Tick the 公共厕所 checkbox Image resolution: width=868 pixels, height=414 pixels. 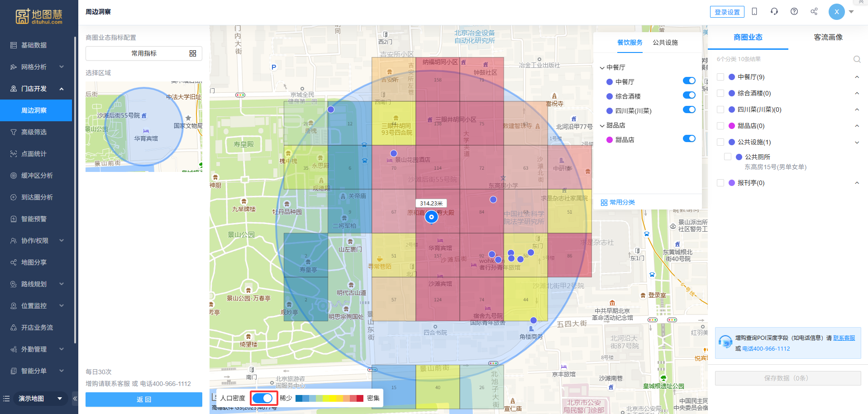[728, 157]
